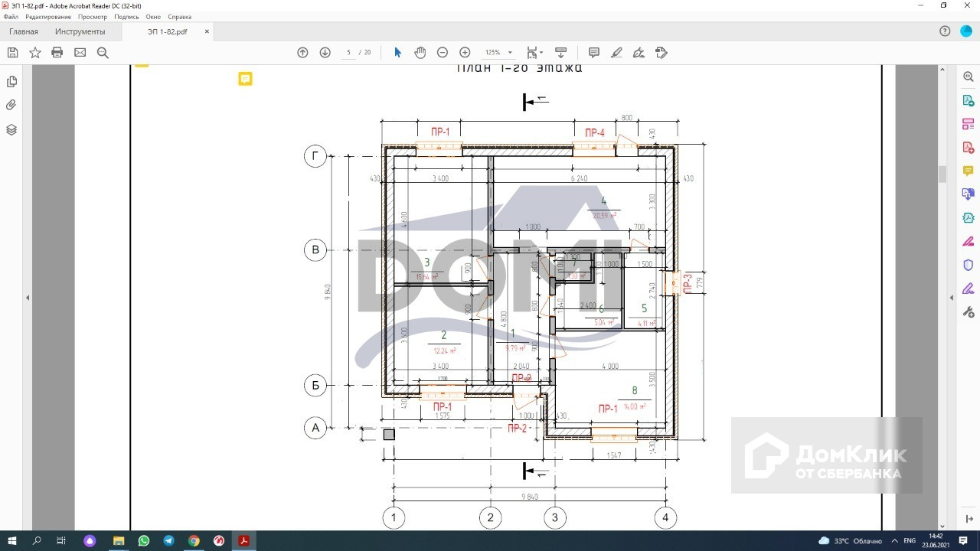Viewport: 980px width, 551px height.
Task: Open the Подпись menu
Action: pos(127,17)
